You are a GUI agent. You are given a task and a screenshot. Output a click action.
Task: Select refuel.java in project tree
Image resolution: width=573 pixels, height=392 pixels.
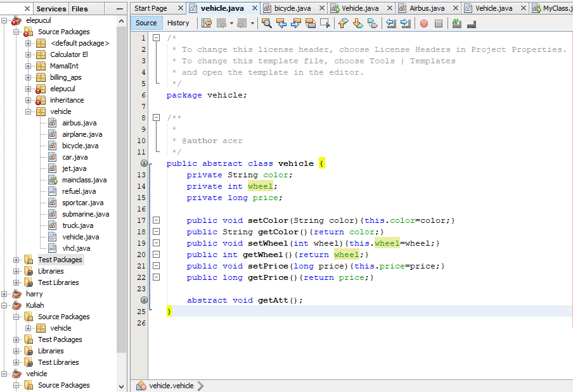79,191
